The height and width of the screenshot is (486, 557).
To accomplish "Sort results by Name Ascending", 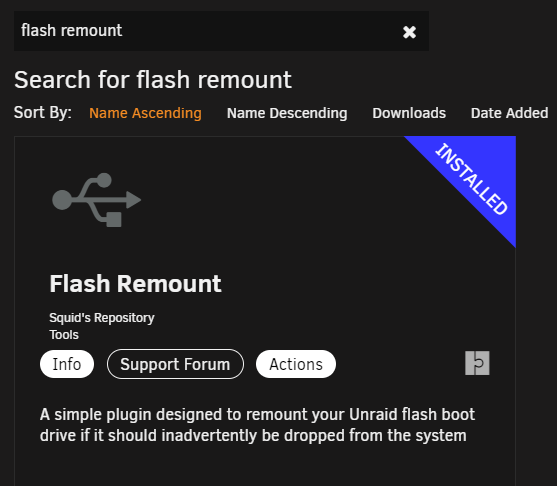I will [145, 113].
